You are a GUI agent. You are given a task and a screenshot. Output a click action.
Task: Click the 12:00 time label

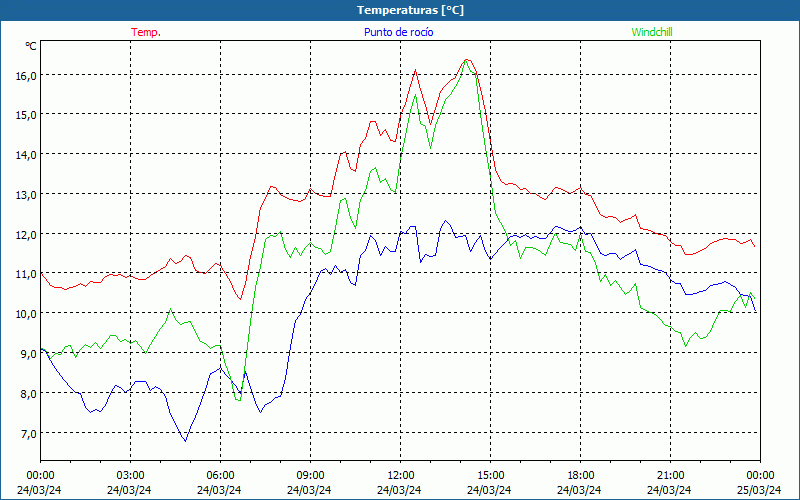(401, 476)
